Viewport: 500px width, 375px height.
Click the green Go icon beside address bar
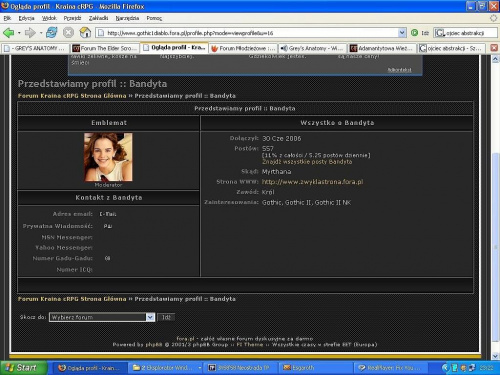pos(414,33)
